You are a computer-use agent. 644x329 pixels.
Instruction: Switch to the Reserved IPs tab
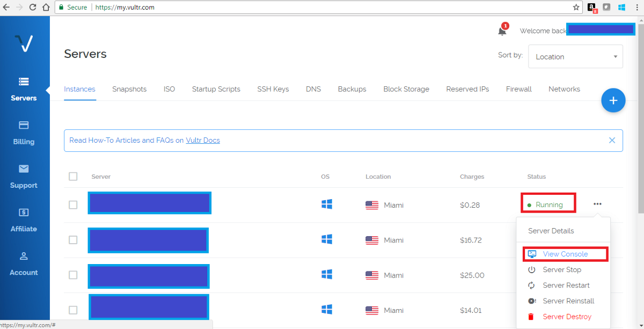tap(467, 89)
